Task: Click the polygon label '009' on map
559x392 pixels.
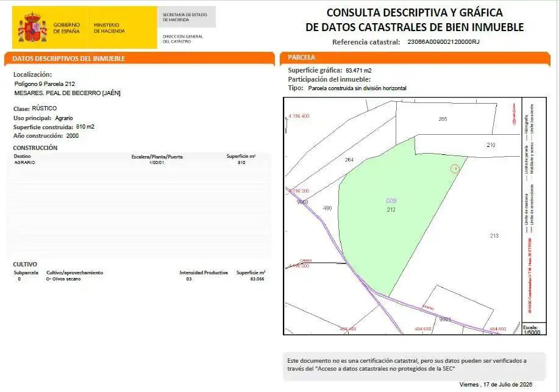Action: coord(391,201)
